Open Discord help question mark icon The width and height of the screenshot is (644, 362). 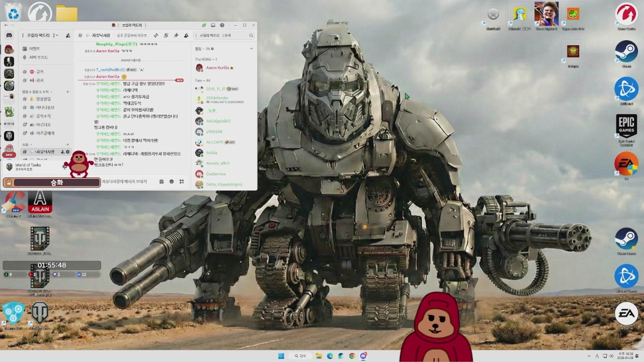(x=222, y=25)
